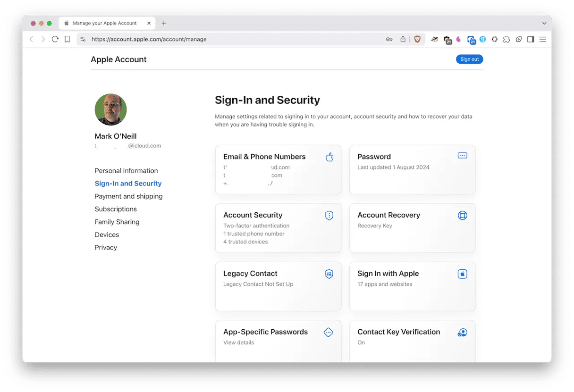Toggle the browser sidebar panel icon
Viewport: 574px width, 392px height.
click(531, 39)
